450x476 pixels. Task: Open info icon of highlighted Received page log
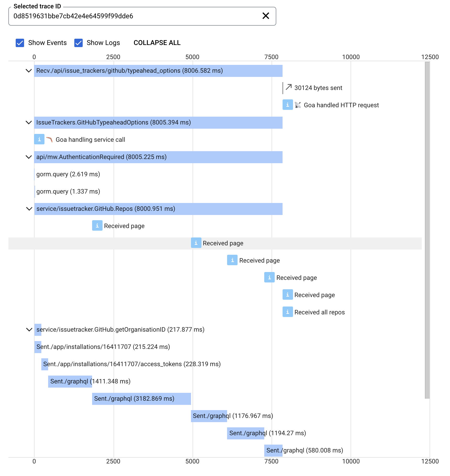196,243
